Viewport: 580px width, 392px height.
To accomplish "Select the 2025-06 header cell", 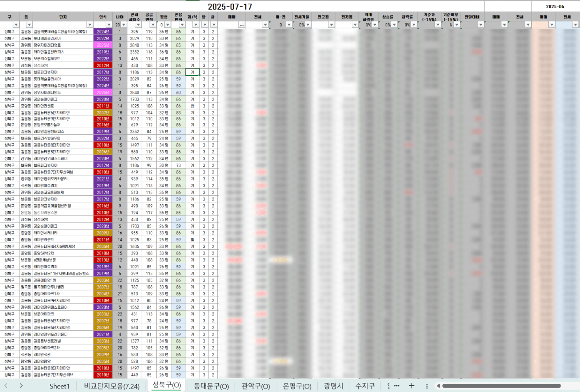I will click(x=555, y=7).
